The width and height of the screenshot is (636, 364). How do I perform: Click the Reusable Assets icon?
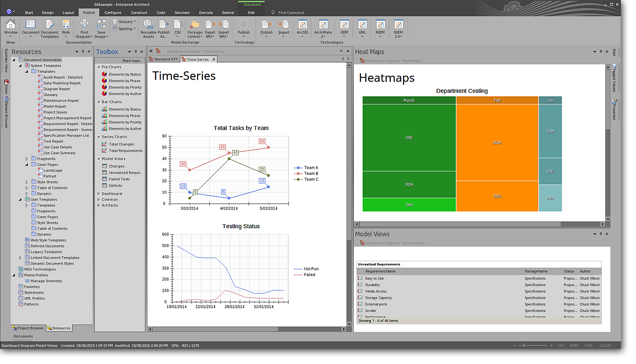(148, 27)
